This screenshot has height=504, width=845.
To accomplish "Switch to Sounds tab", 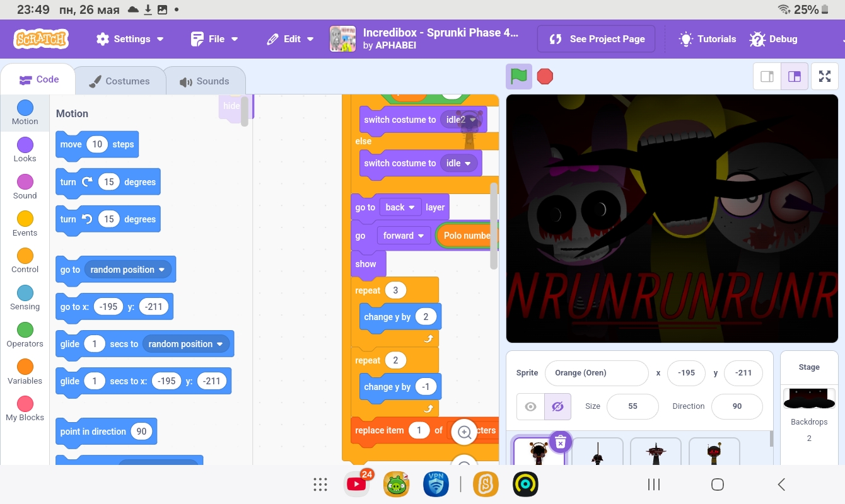I will [205, 81].
